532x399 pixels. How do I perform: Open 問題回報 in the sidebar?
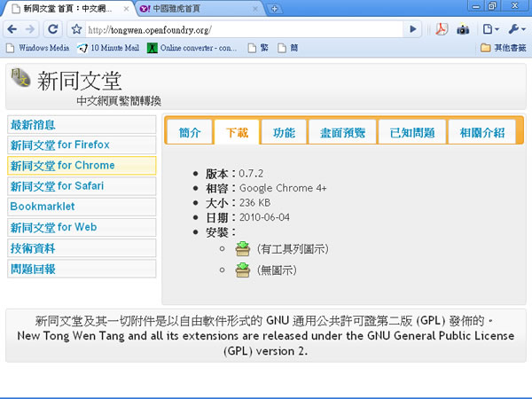click(x=82, y=269)
